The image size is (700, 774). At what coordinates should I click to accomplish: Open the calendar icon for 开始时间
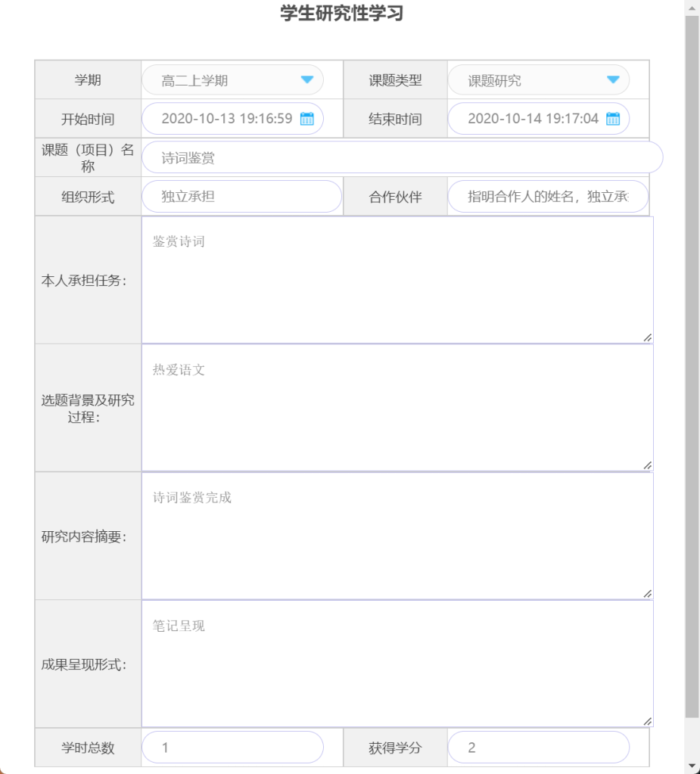[307, 119]
